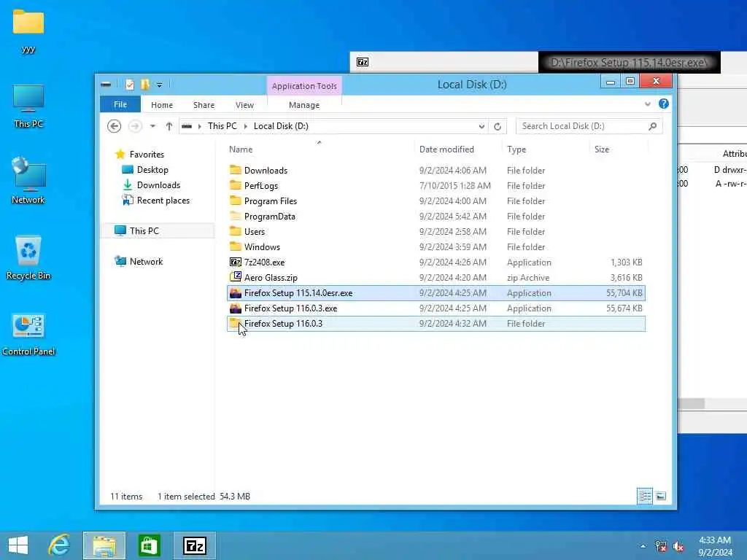
Task: Switch to details view layout
Action: [x=645, y=496]
